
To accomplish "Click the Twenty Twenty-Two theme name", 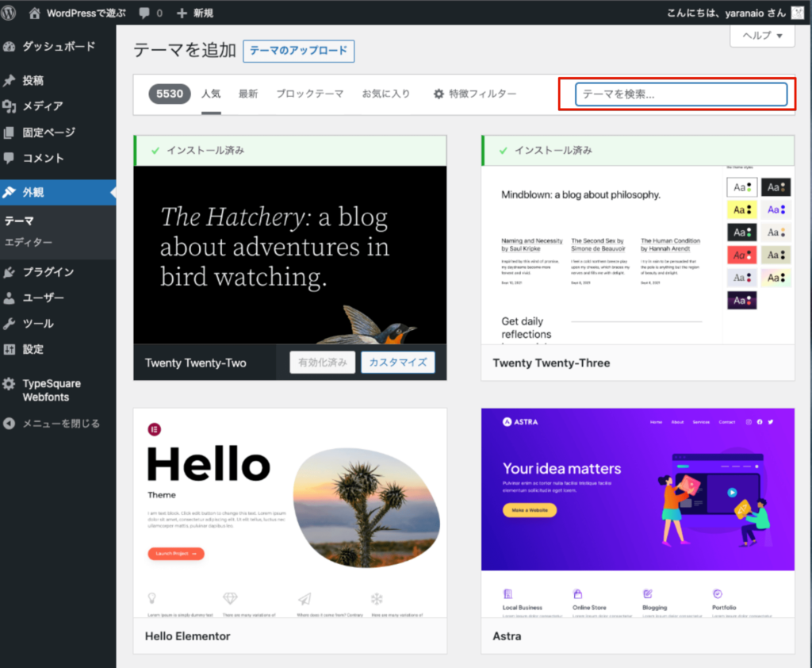I will 196,363.
